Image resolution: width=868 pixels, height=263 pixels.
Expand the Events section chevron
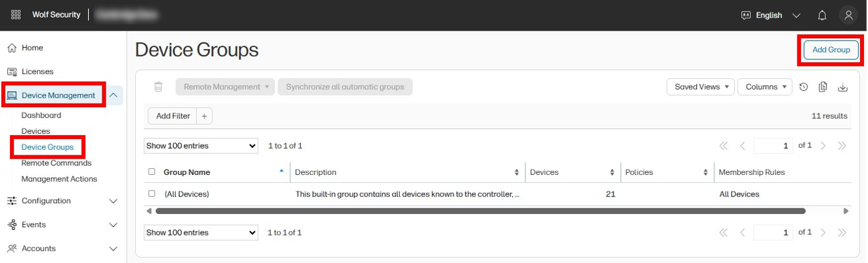click(113, 225)
